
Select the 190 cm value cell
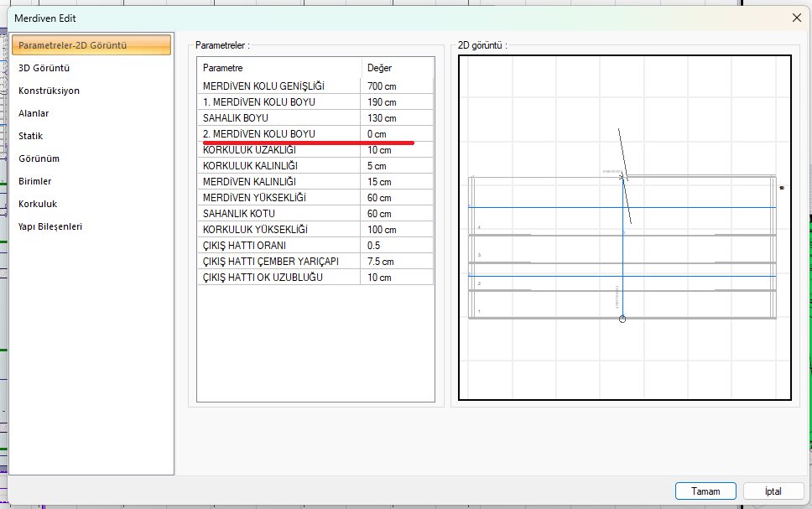(397, 102)
